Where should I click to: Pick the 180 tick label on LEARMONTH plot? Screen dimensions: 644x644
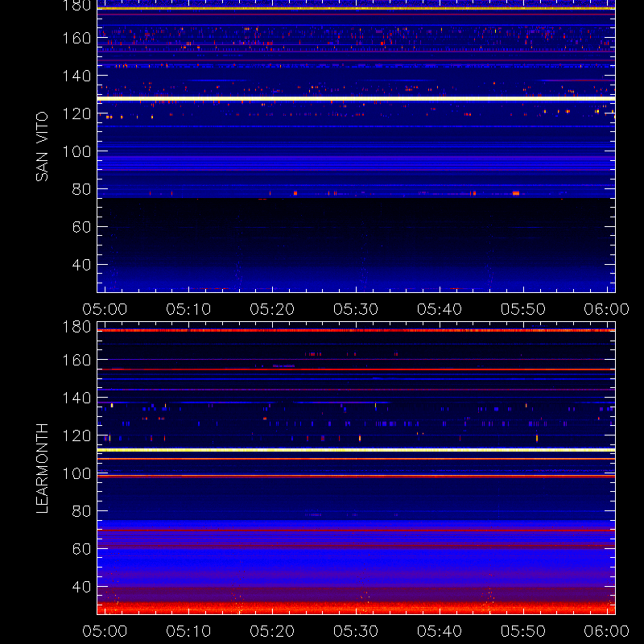[76, 327]
